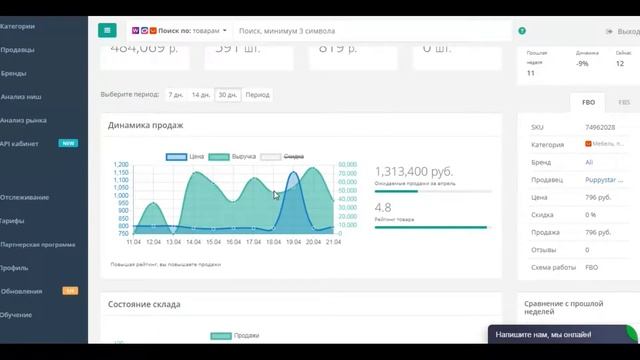Click the logout arrow icon
640x360 pixels.
pyautogui.click(x=609, y=31)
